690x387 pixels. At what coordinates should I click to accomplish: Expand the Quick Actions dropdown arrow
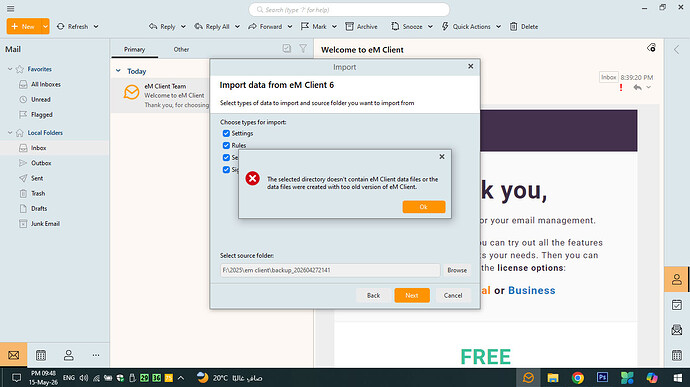point(499,26)
